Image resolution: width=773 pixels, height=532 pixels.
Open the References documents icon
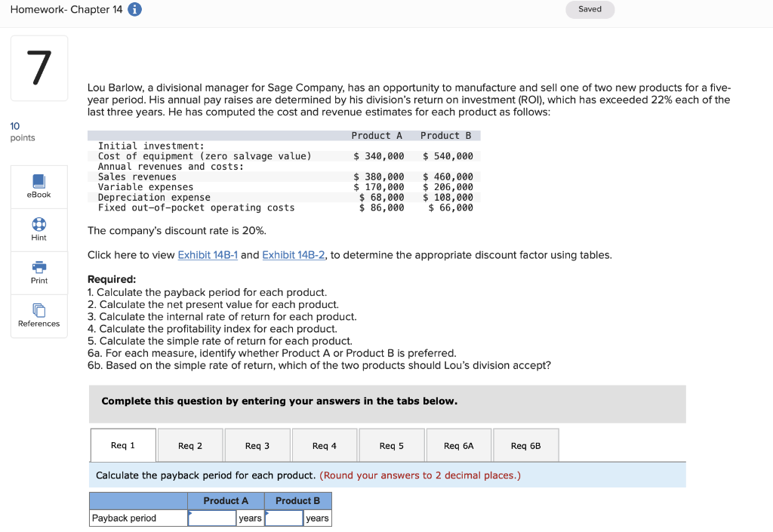[x=39, y=310]
